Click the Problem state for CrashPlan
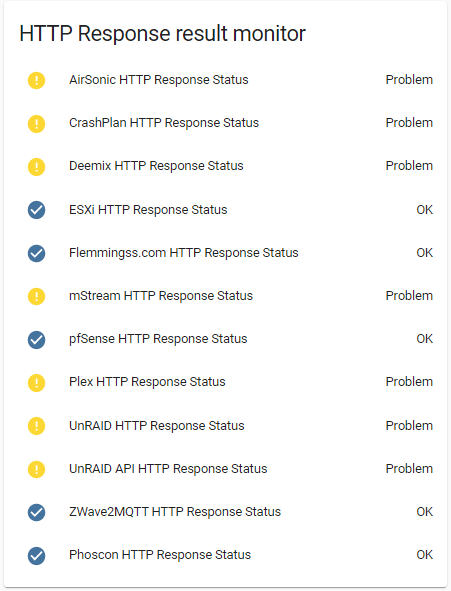 [x=409, y=123]
